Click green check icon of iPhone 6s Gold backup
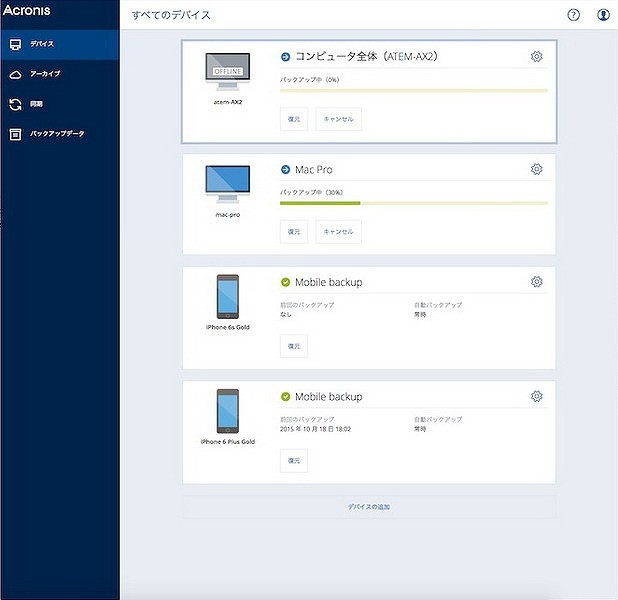Image resolution: width=618 pixels, height=600 pixels. 285,282
